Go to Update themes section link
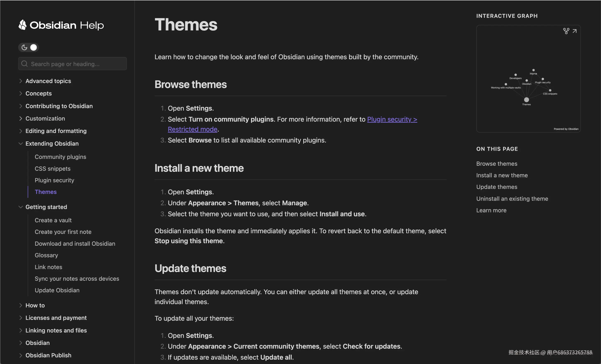This screenshot has width=601, height=364. point(497,187)
